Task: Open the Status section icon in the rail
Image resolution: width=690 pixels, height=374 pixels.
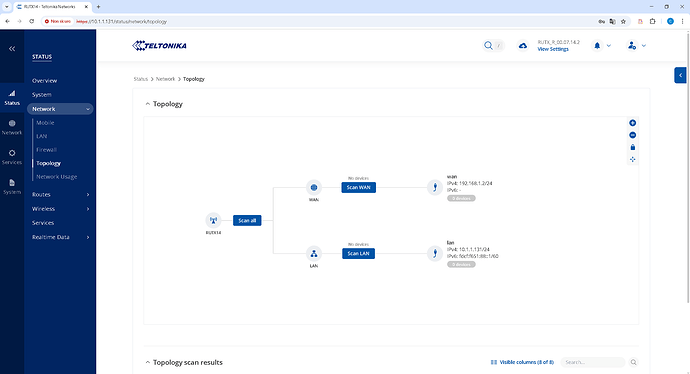Action: point(12,97)
